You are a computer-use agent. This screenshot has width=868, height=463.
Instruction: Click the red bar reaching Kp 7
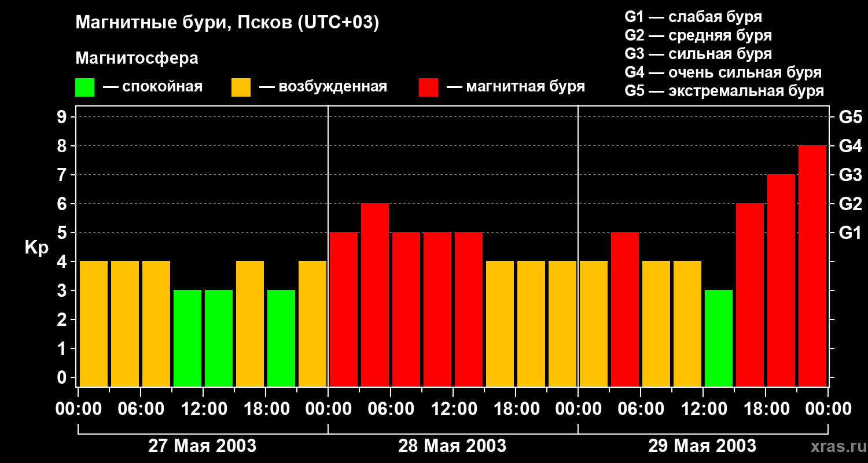click(x=781, y=281)
